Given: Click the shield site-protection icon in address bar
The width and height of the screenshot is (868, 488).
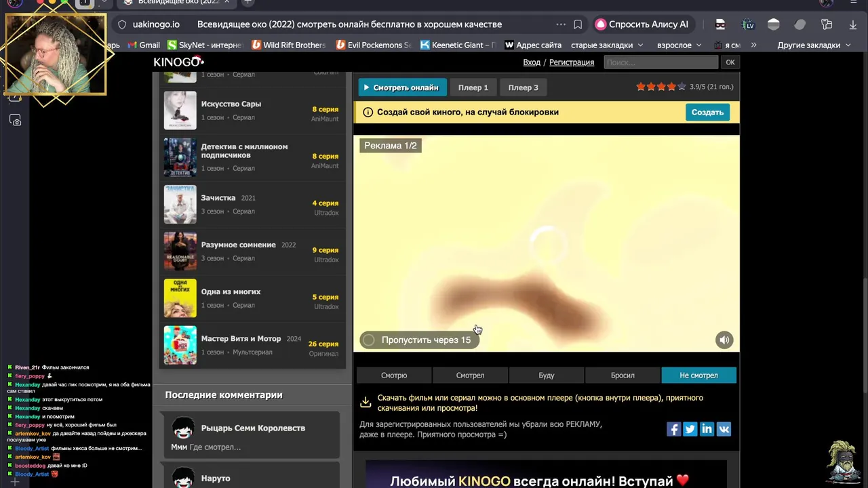Looking at the screenshot, I should (x=122, y=24).
